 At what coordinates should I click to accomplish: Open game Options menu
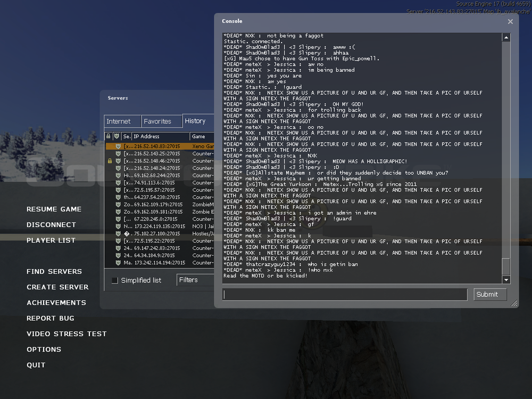click(44, 350)
